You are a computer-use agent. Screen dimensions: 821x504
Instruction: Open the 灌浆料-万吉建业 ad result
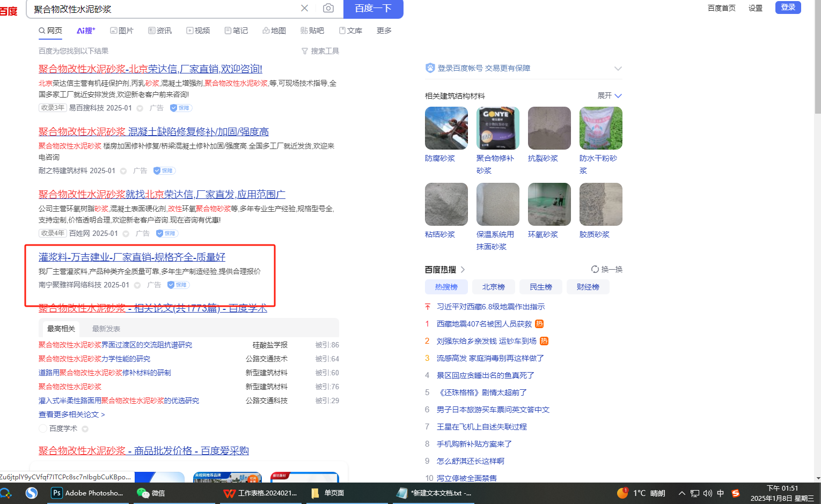132,257
